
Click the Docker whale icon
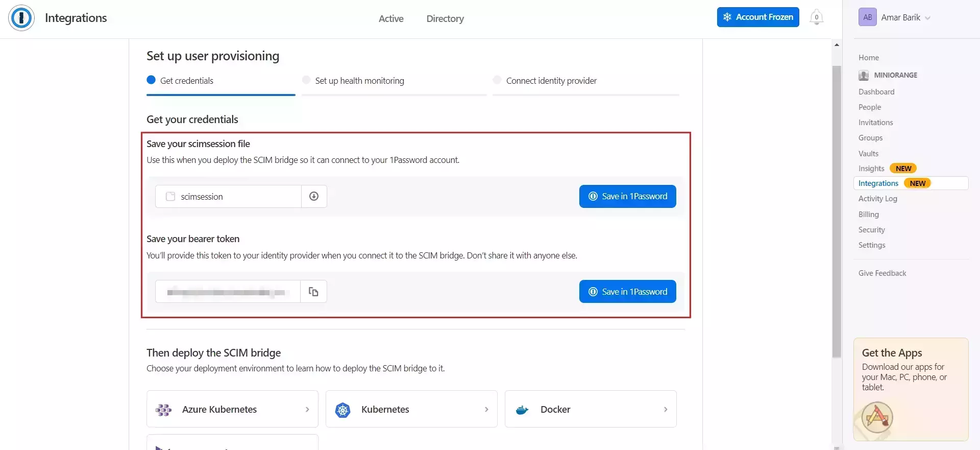coord(522,410)
